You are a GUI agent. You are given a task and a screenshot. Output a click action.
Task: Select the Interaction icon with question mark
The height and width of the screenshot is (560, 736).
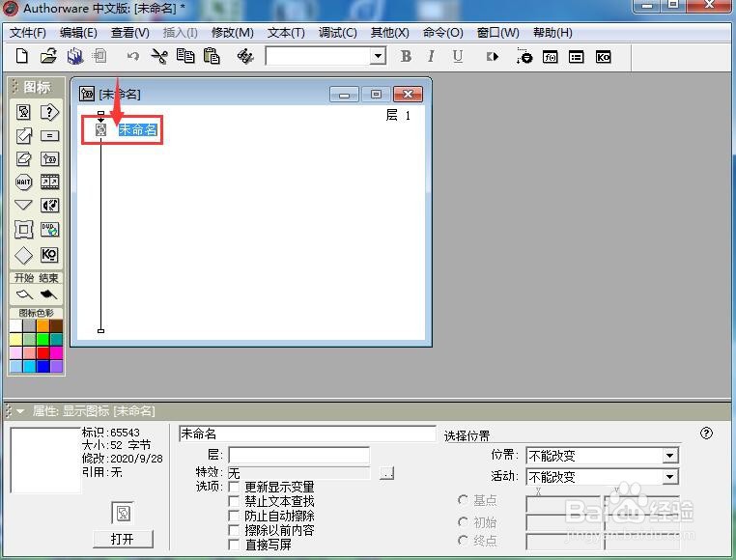[49, 112]
